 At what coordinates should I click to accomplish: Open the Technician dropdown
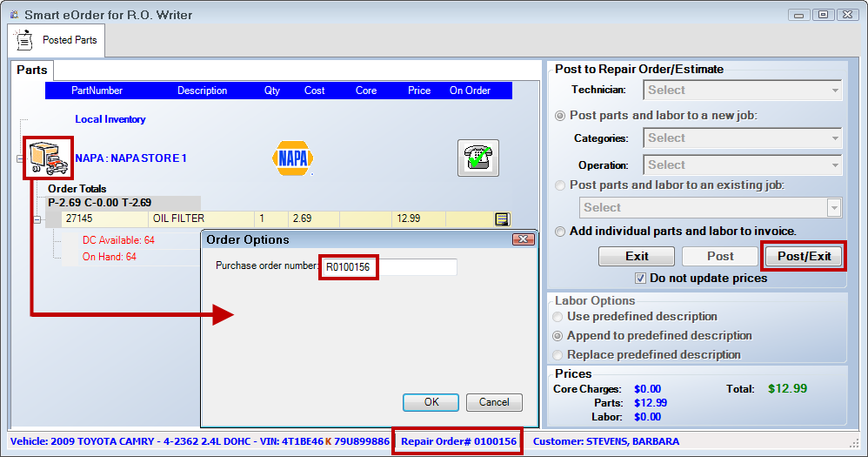click(835, 90)
